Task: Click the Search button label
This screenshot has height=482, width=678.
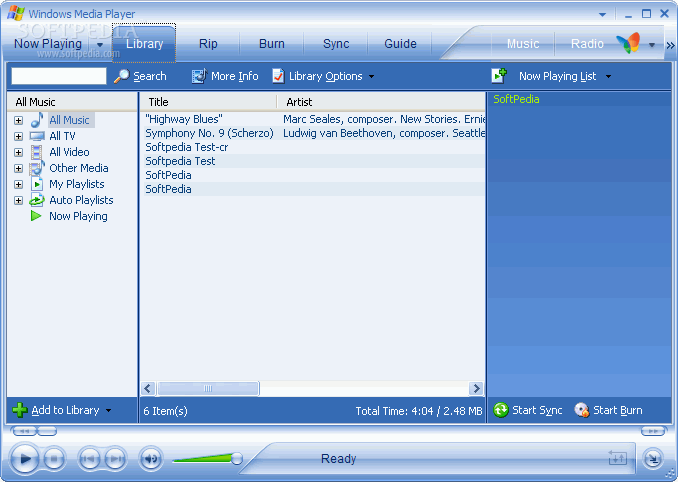Action: coord(150,76)
